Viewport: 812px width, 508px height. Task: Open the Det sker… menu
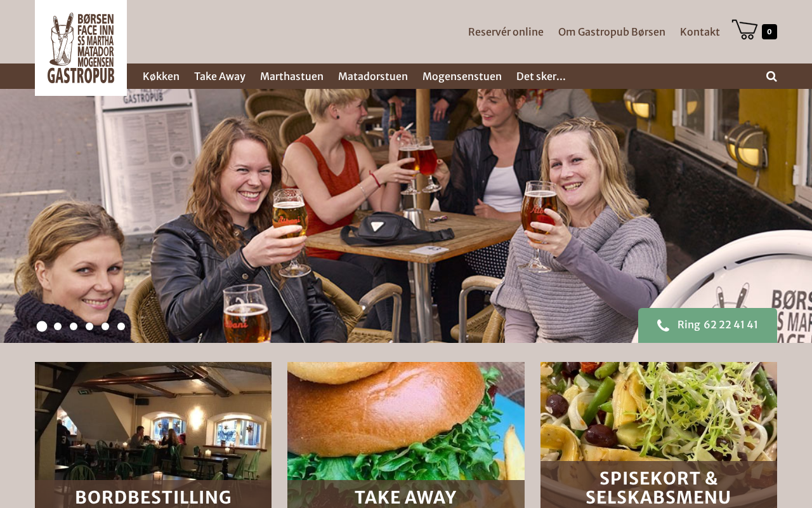541,76
